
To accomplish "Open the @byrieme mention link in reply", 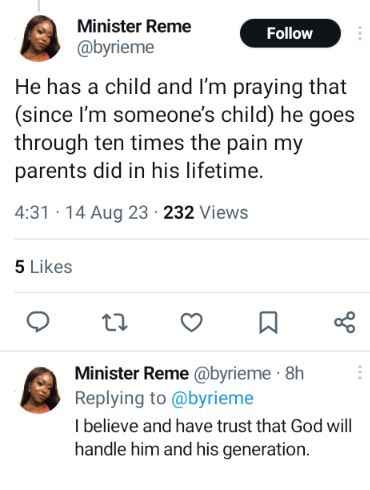I will click(x=212, y=398).
